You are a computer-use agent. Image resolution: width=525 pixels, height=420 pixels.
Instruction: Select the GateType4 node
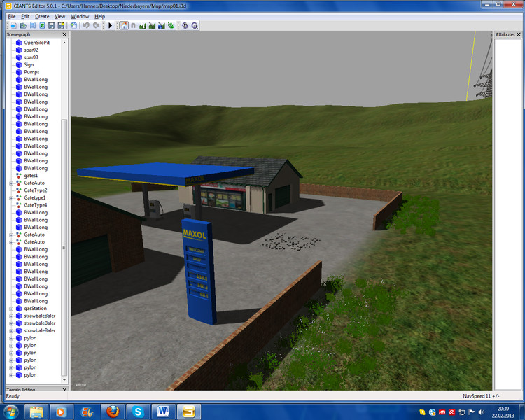[x=36, y=205]
